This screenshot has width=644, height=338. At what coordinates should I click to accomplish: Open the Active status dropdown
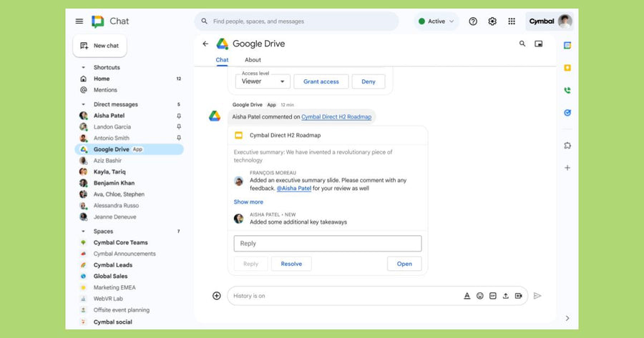(436, 21)
